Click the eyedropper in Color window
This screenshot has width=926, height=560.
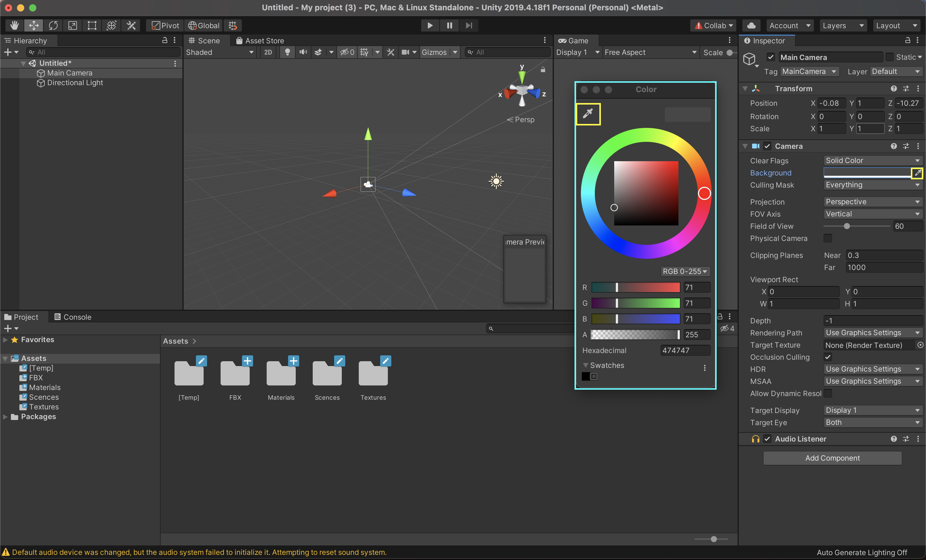(588, 114)
